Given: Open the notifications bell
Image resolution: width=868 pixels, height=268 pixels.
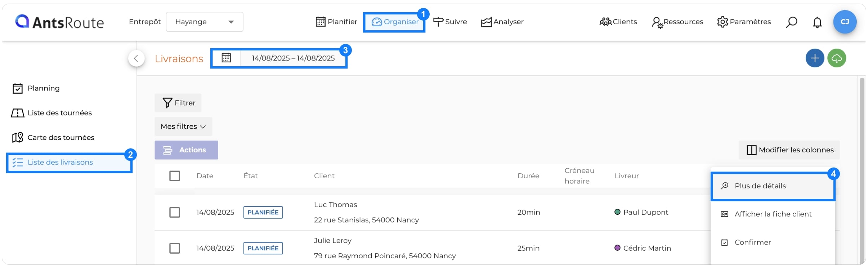Looking at the screenshot, I should click(x=817, y=22).
